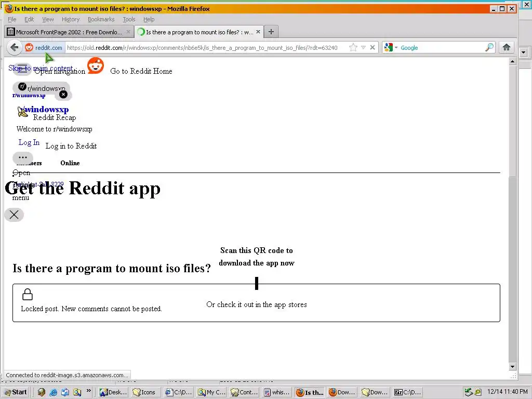Switch to Microsoft FrontPage 2002 tab

click(69, 32)
